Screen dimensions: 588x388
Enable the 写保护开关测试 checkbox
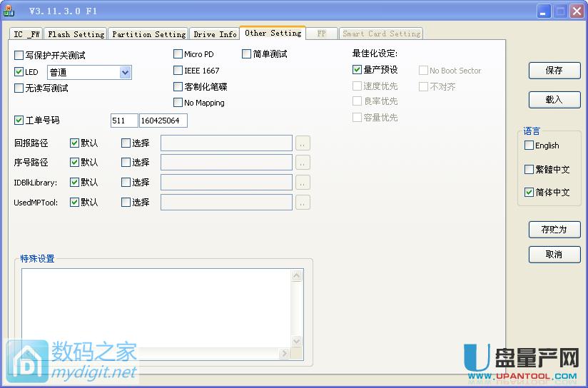[x=19, y=56]
